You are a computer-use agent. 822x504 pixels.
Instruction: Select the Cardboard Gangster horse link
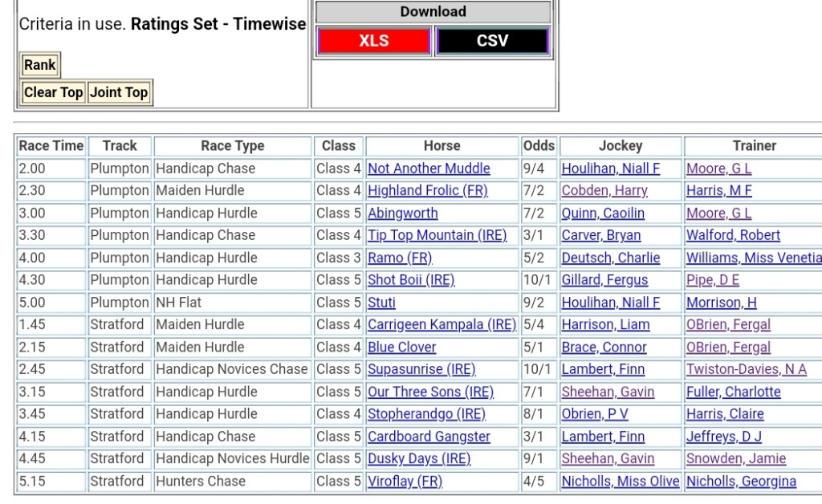429,437
